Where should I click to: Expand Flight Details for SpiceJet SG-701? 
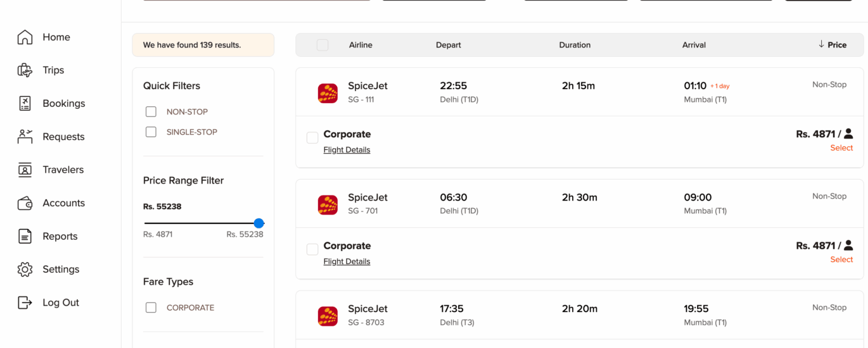pyautogui.click(x=347, y=261)
